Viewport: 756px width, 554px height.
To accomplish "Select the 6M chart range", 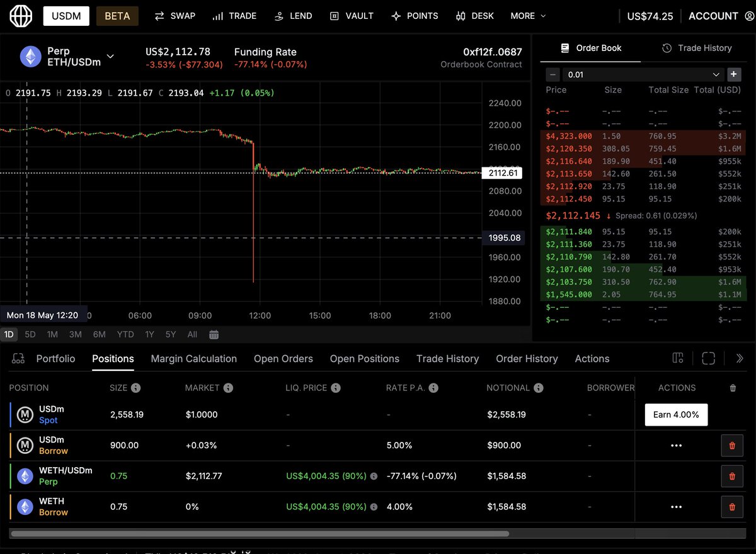I will pos(99,334).
